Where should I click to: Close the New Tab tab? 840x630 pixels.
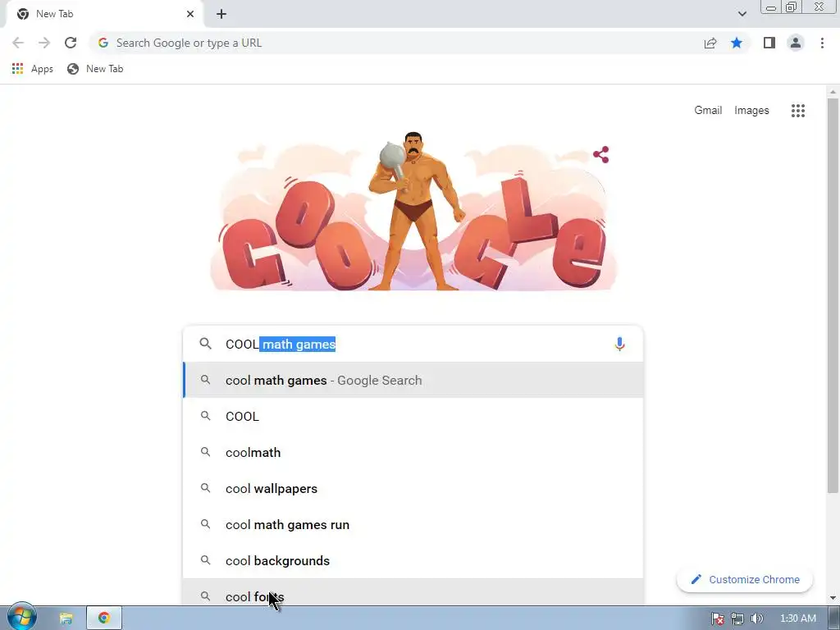(190, 14)
